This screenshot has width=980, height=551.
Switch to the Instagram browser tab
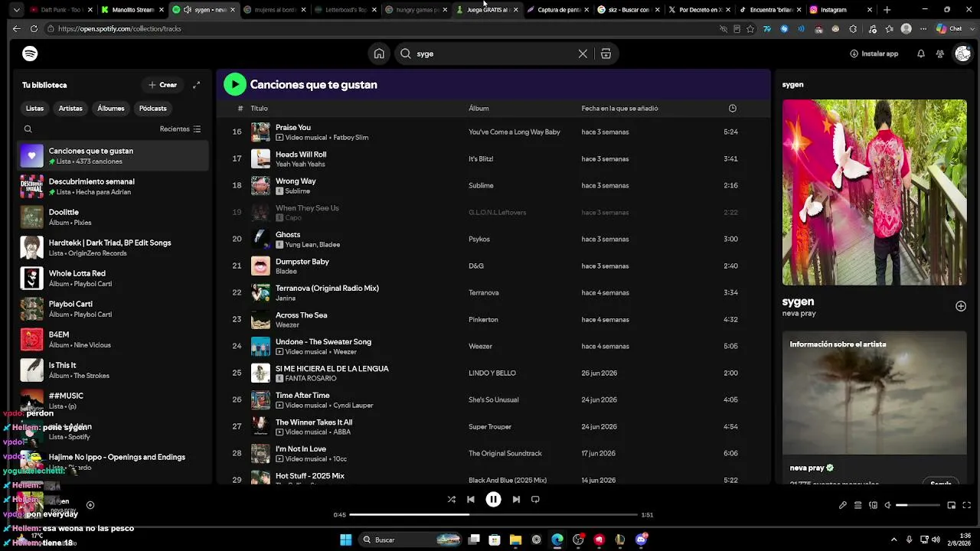[840, 10]
